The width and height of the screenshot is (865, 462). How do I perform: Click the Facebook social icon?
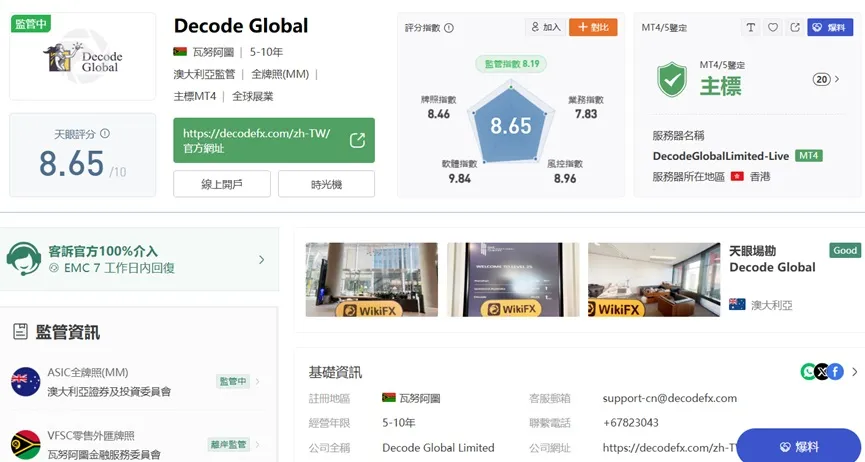835,372
